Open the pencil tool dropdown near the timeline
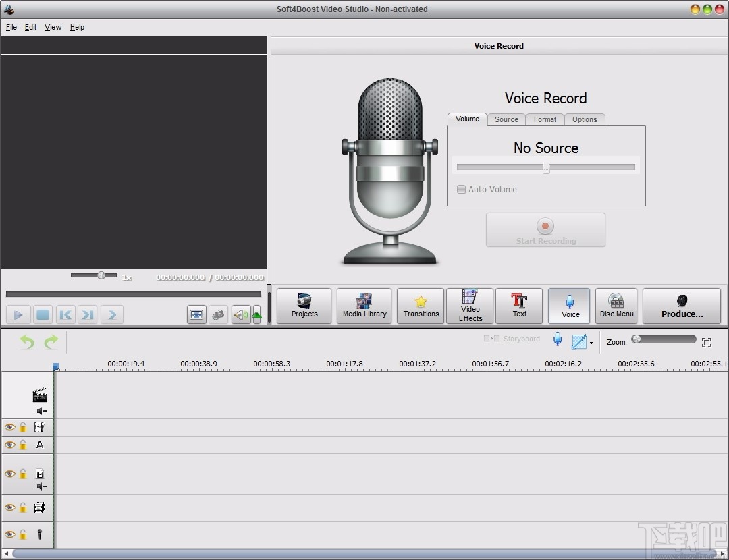The height and width of the screenshot is (560, 729). click(x=591, y=342)
